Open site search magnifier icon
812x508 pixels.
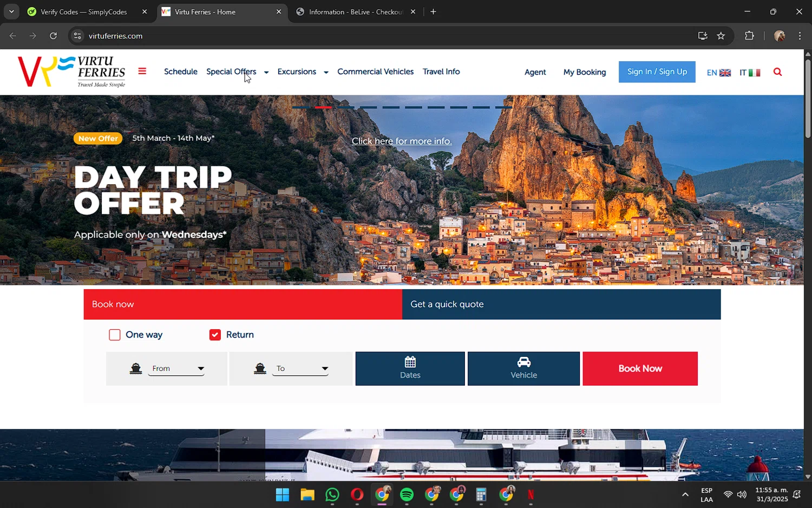[x=777, y=72]
